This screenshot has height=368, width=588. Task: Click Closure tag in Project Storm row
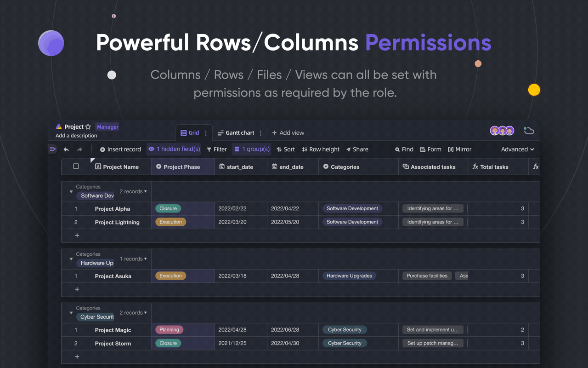168,343
